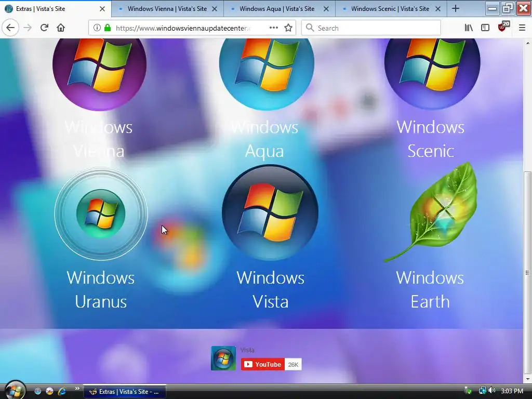
Task: Open the Windows Earth green leaf
Action: 431,212
